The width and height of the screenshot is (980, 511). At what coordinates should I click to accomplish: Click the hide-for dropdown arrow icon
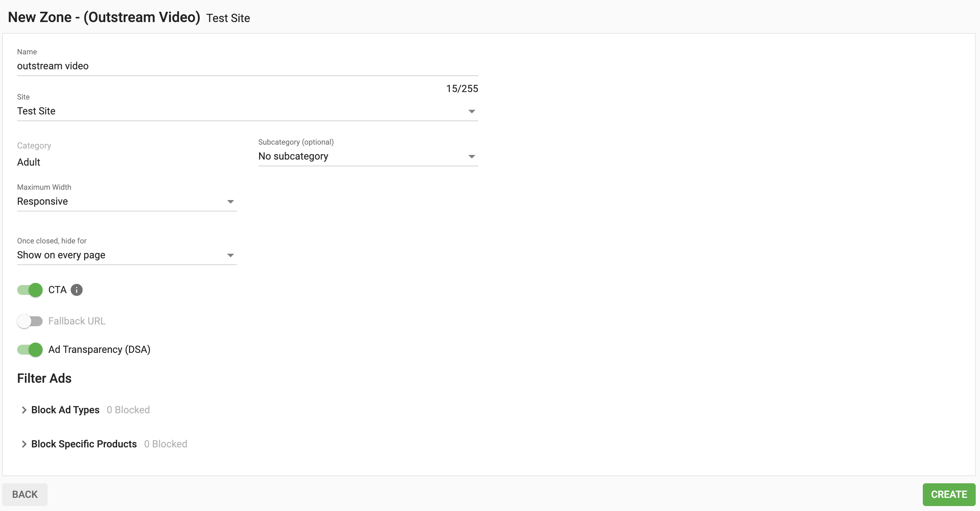[230, 255]
